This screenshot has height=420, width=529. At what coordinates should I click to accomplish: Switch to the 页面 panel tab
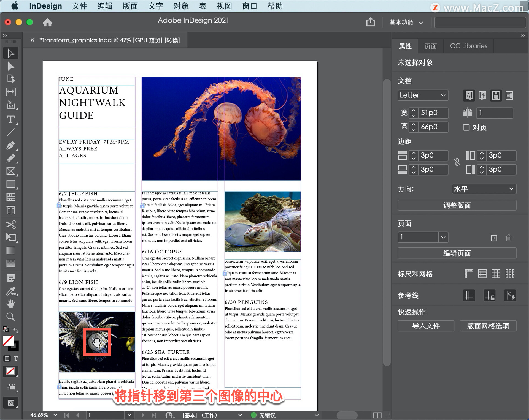point(430,46)
